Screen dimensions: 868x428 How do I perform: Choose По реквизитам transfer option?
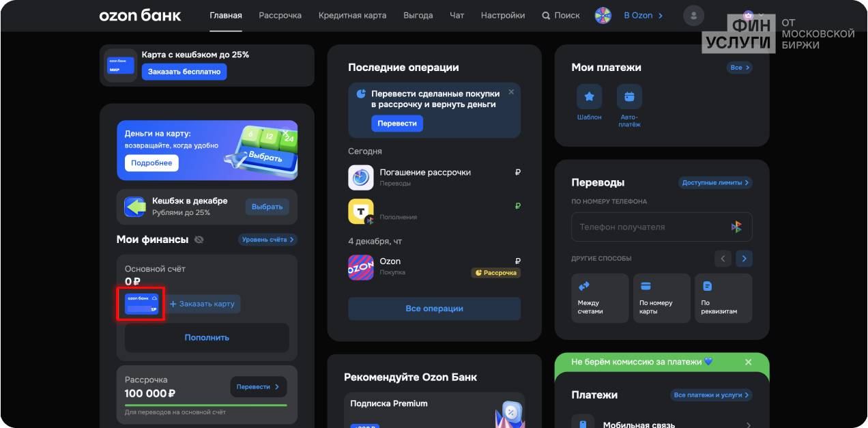[x=723, y=298]
